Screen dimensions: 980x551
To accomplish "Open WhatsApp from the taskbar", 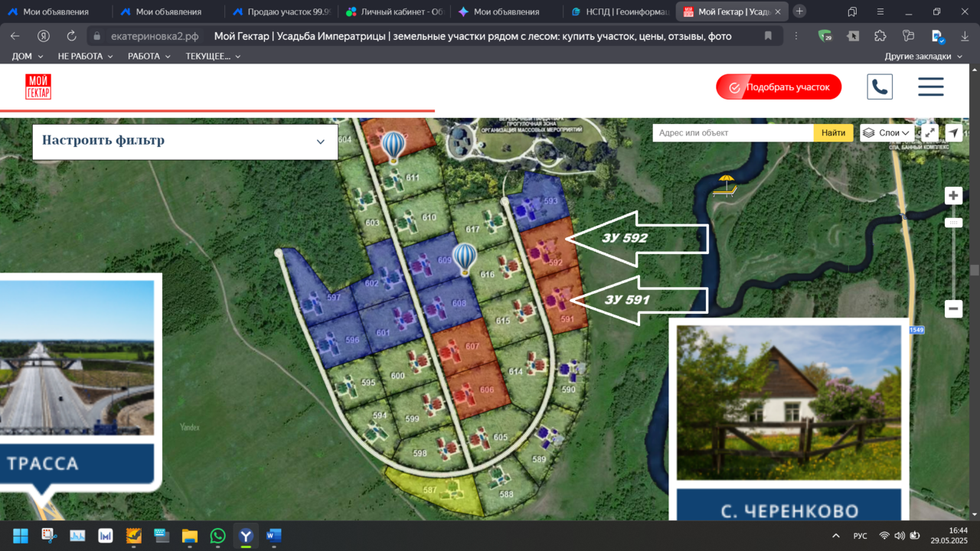I will coord(217,536).
